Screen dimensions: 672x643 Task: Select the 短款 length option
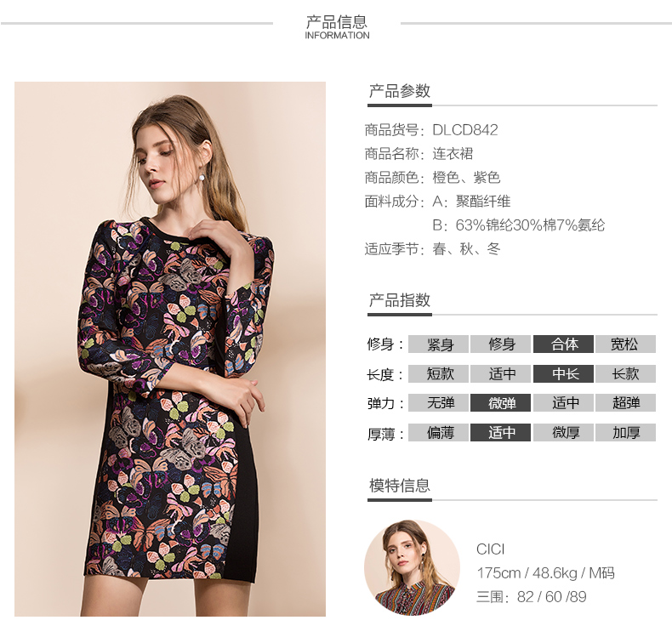pos(438,373)
